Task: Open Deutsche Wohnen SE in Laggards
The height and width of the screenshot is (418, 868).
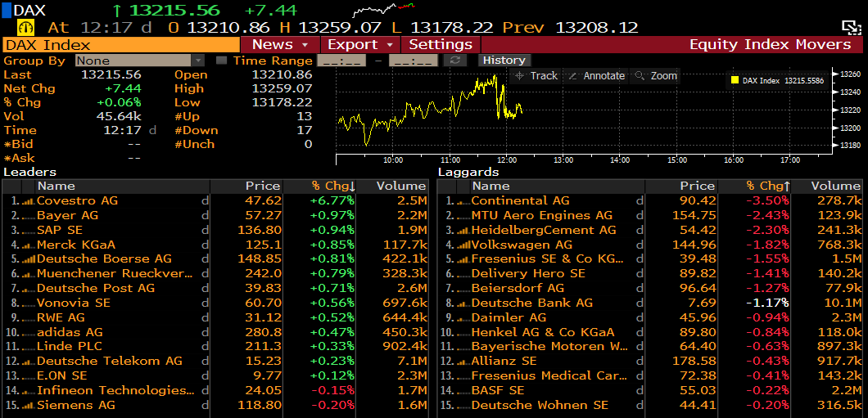Action: point(540,405)
